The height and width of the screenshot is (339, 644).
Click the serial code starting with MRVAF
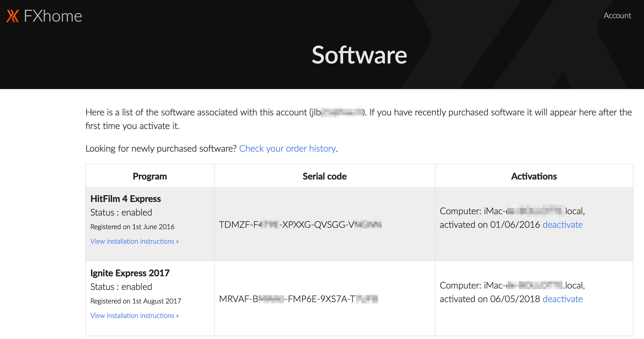[x=298, y=299]
